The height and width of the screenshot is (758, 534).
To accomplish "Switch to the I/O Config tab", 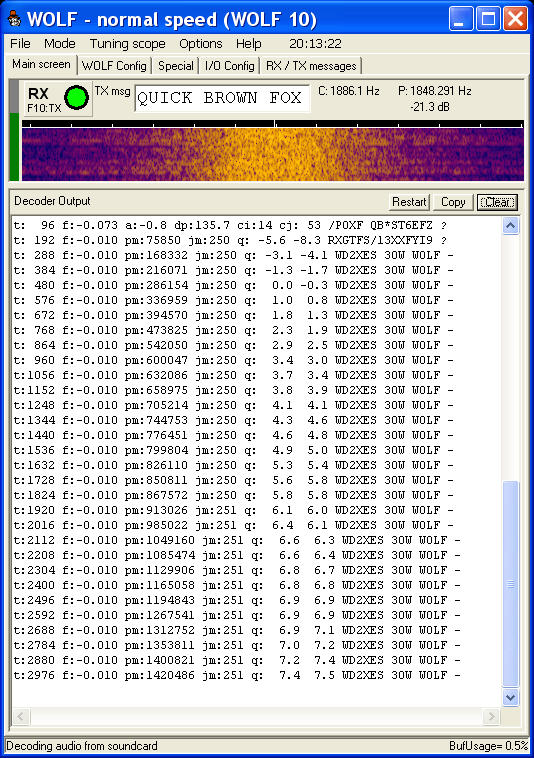I will click(x=230, y=66).
